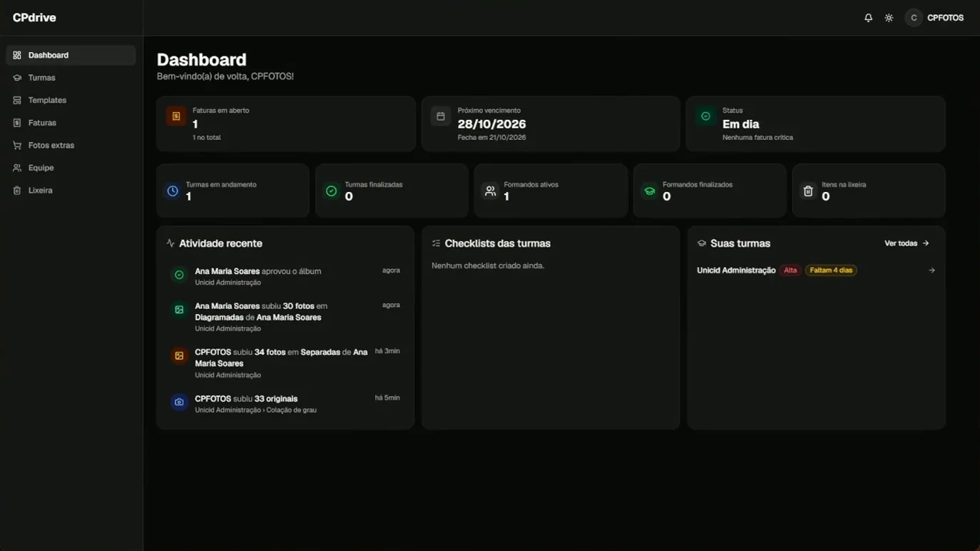The height and width of the screenshot is (551, 980).
Task: Click 'Ana Maria Soares aprovou o álbum' entry
Action: (x=258, y=271)
